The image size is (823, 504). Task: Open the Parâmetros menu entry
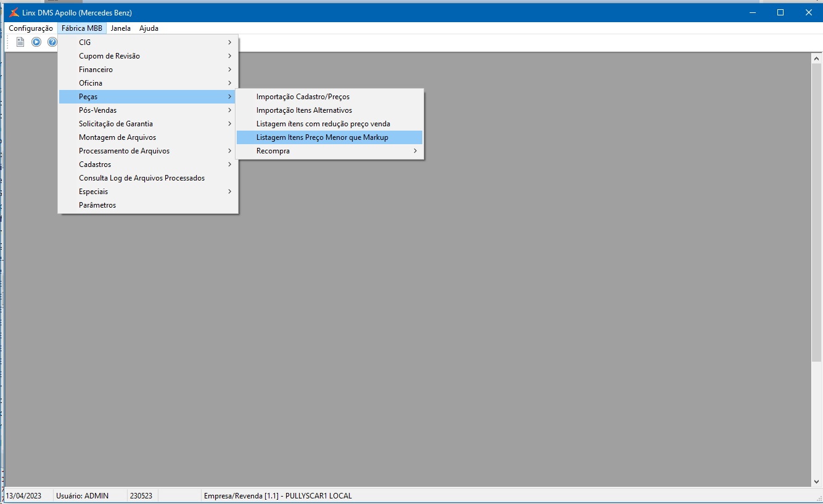coord(148,205)
